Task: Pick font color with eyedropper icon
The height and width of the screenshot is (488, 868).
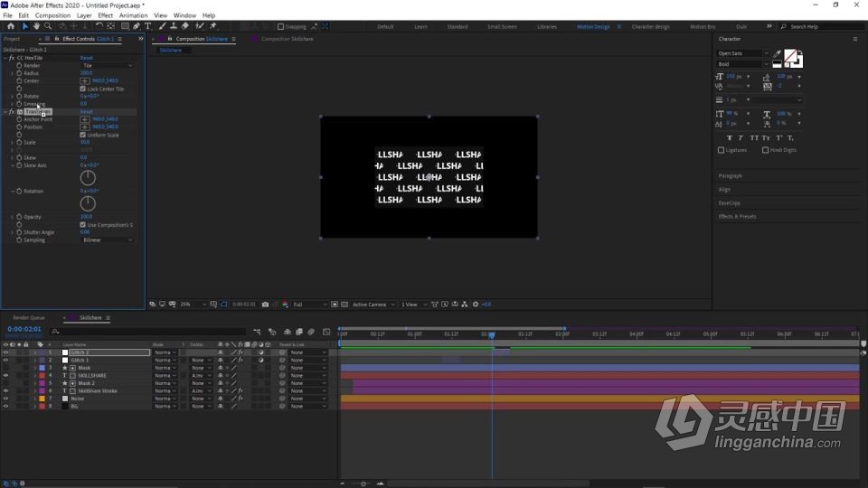Action: pos(777,54)
